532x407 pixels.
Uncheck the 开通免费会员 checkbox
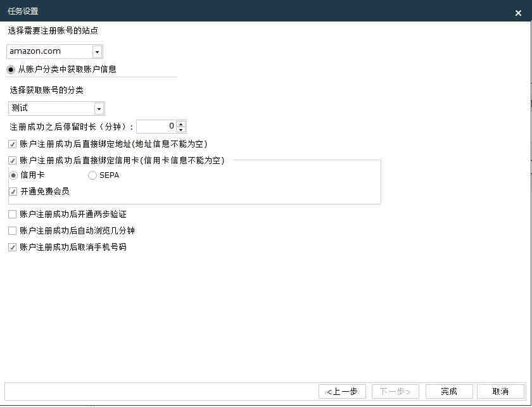13,192
